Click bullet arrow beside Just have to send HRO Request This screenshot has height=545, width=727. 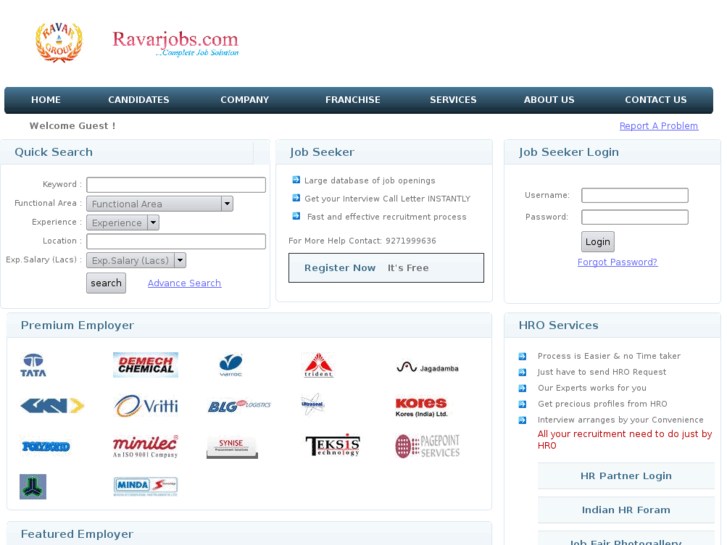[x=522, y=372]
